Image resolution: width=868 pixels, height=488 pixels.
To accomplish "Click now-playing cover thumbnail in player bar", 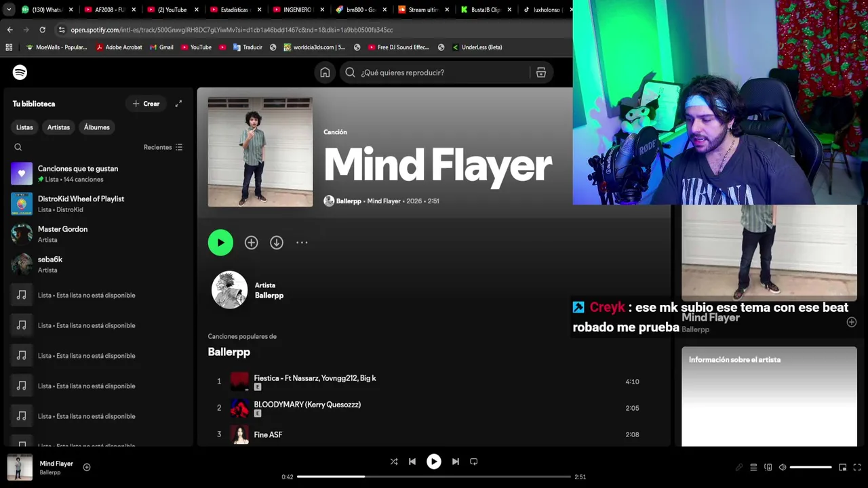I will (20, 467).
